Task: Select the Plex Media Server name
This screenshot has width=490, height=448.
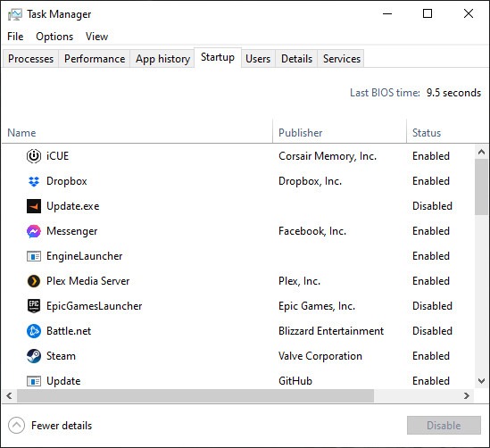Action: pyautogui.click(x=87, y=281)
